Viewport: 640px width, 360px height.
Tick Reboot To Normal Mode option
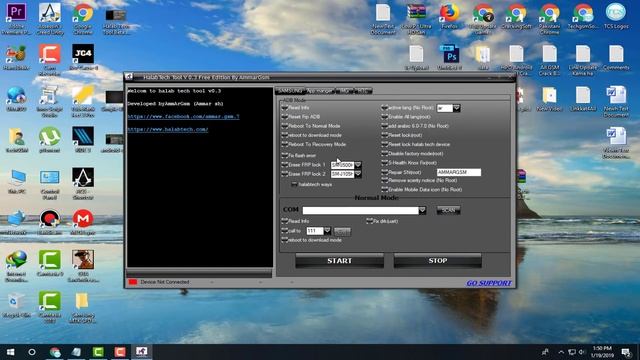click(x=285, y=126)
